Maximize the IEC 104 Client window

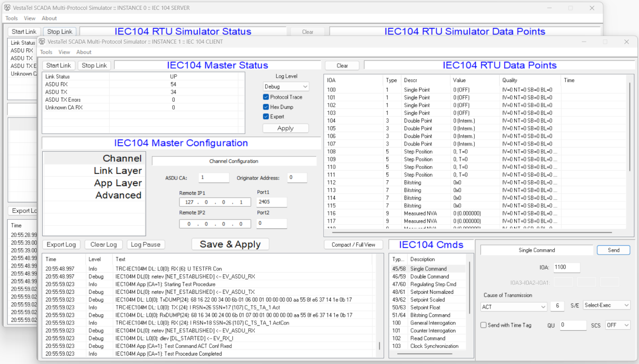[605, 42]
